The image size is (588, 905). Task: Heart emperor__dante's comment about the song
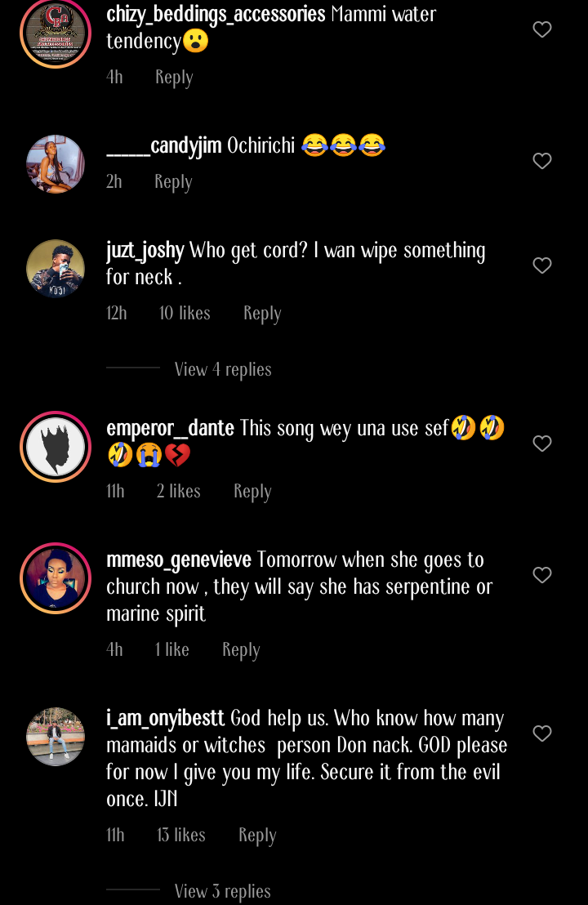pyautogui.click(x=542, y=444)
